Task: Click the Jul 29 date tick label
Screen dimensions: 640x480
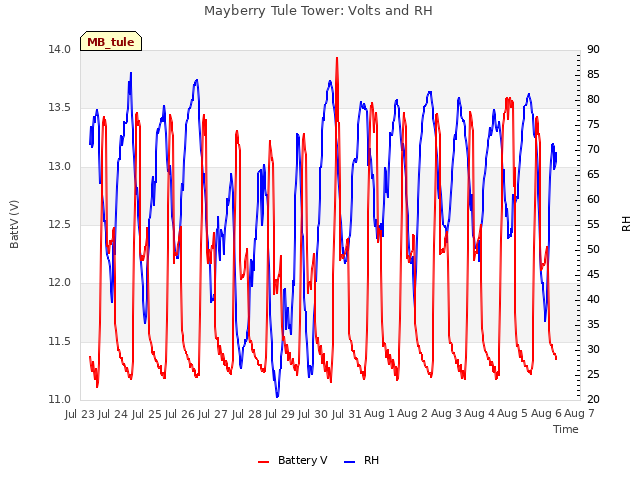Action: pyautogui.click(x=280, y=414)
